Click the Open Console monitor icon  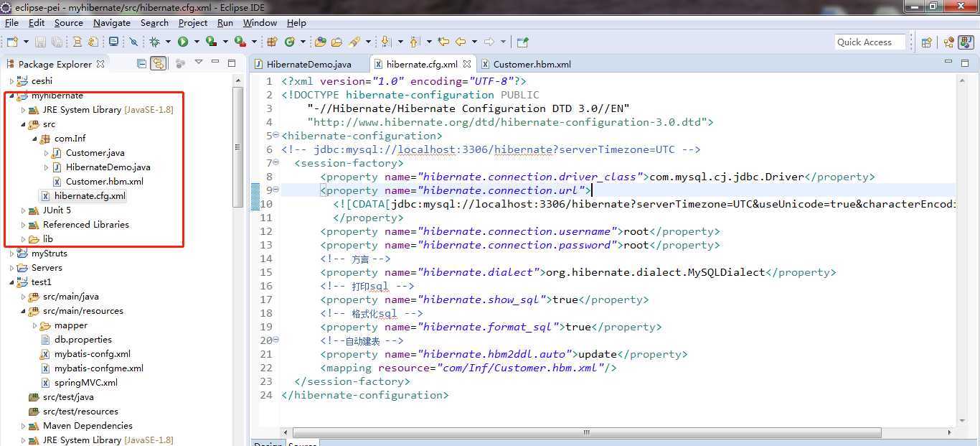click(x=113, y=42)
